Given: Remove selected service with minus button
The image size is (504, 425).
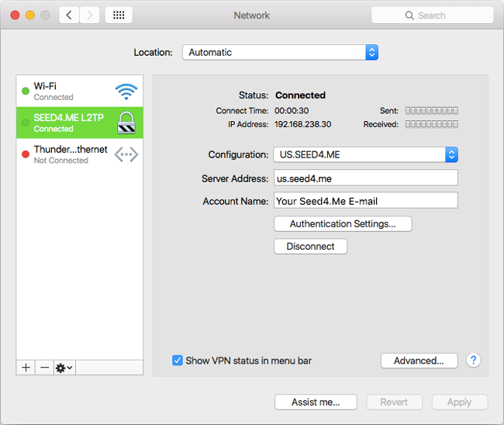Looking at the screenshot, I should click(44, 368).
